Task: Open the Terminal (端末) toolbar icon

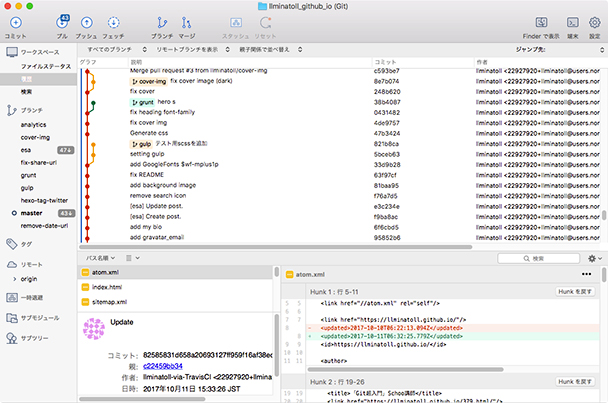Action: pos(573,22)
